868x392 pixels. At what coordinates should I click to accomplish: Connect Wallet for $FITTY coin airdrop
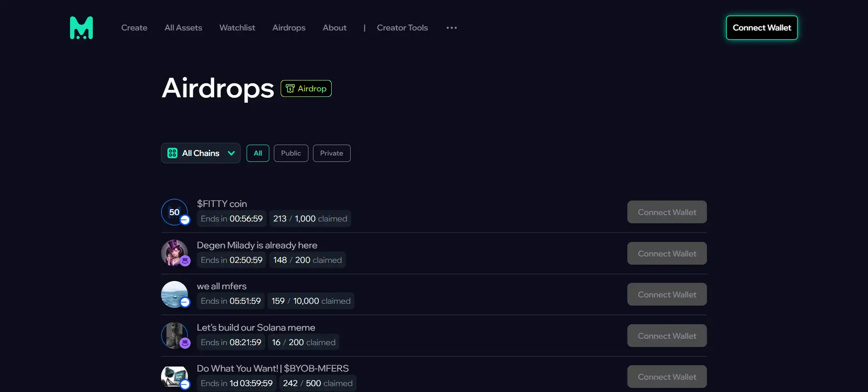pyautogui.click(x=667, y=212)
